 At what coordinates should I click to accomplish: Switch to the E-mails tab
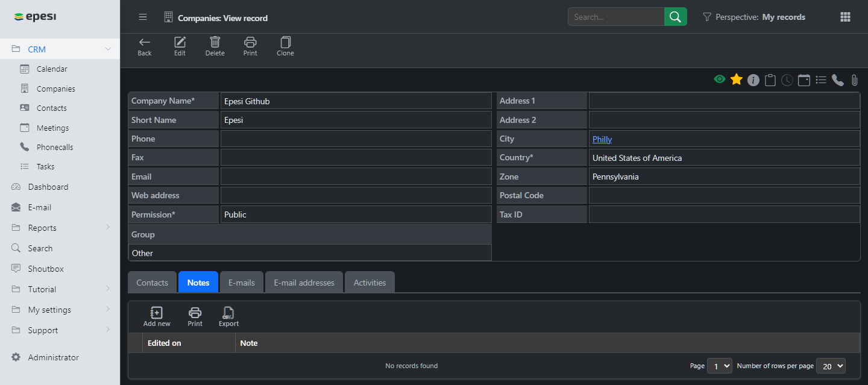click(x=242, y=282)
